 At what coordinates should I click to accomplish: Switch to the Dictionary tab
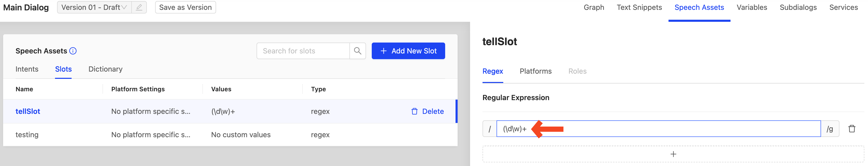106,69
